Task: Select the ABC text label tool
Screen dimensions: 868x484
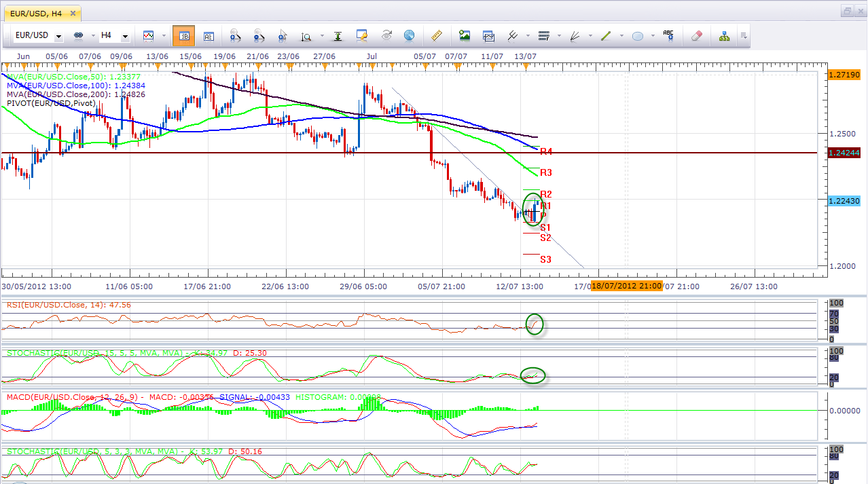Action: click(668, 35)
